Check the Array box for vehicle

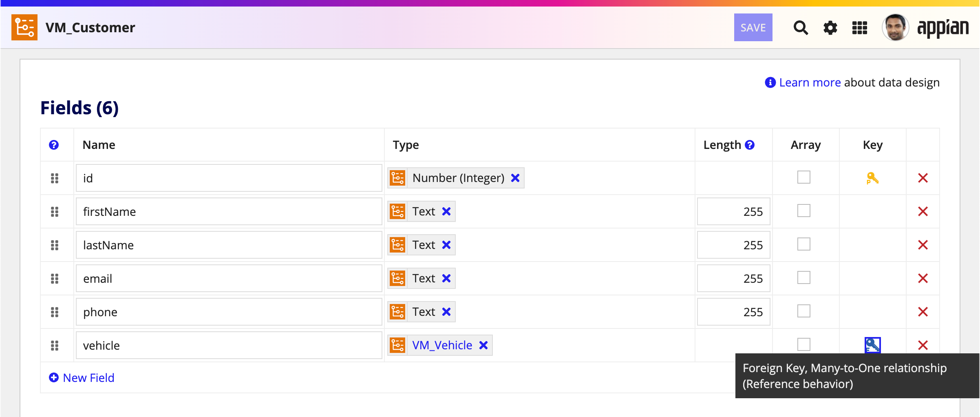pyautogui.click(x=804, y=344)
